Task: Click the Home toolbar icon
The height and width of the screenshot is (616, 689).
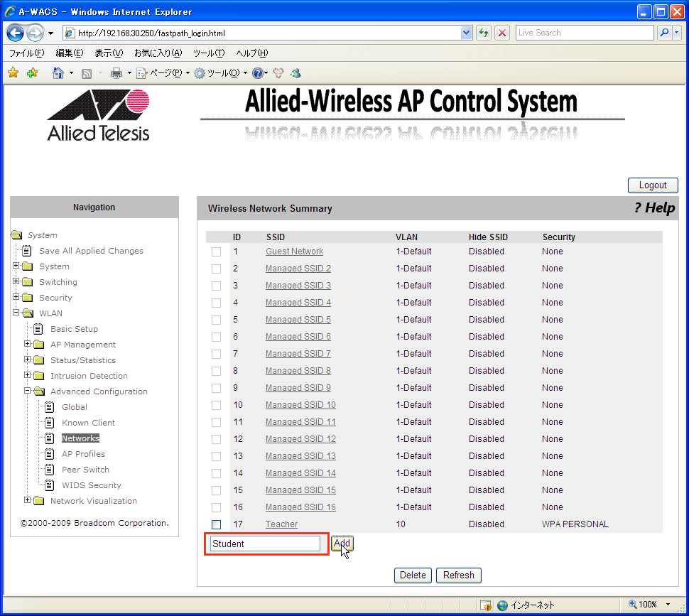Action: click(x=58, y=73)
